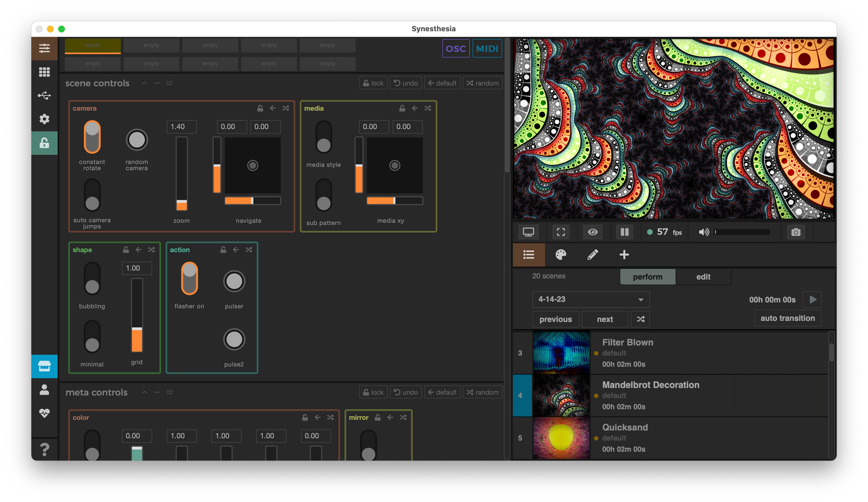Toggle bubbling switch
The image size is (868, 502).
92,279
